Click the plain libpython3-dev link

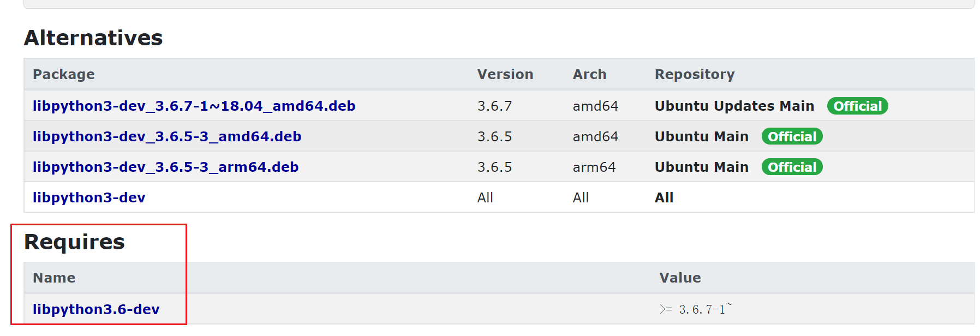pyautogui.click(x=89, y=197)
